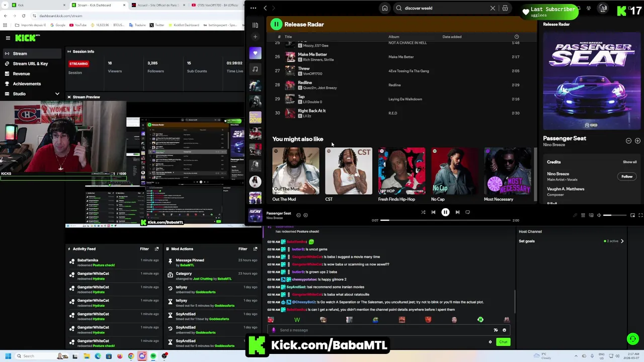Click Spotify search field 'discover weekl'
This screenshot has height=362, width=644.
[445, 8]
